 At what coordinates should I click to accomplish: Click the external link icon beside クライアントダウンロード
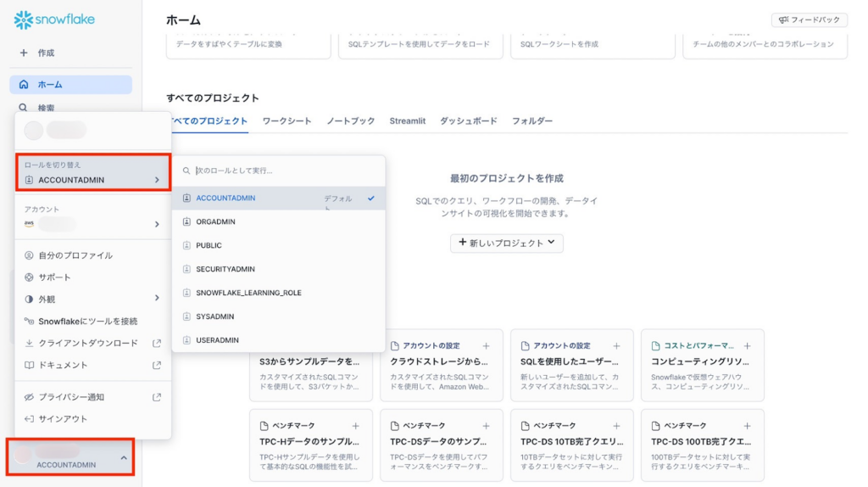(x=156, y=344)
